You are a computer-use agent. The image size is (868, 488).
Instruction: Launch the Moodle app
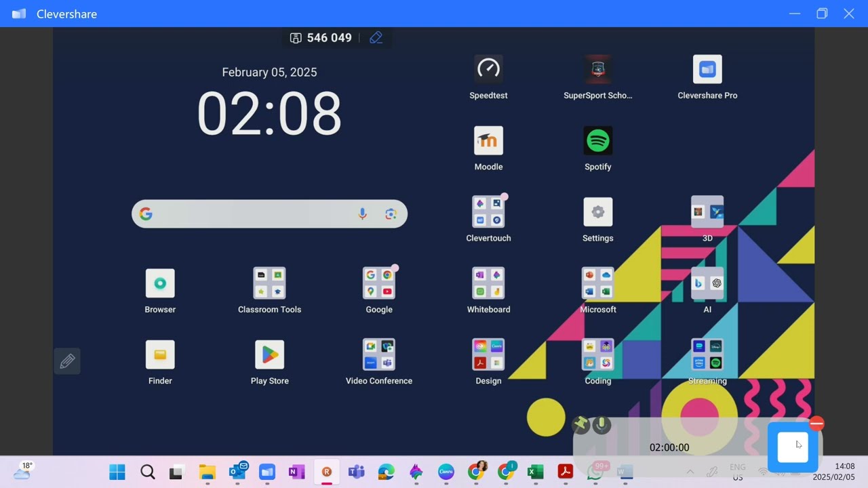tap(488, 140)
